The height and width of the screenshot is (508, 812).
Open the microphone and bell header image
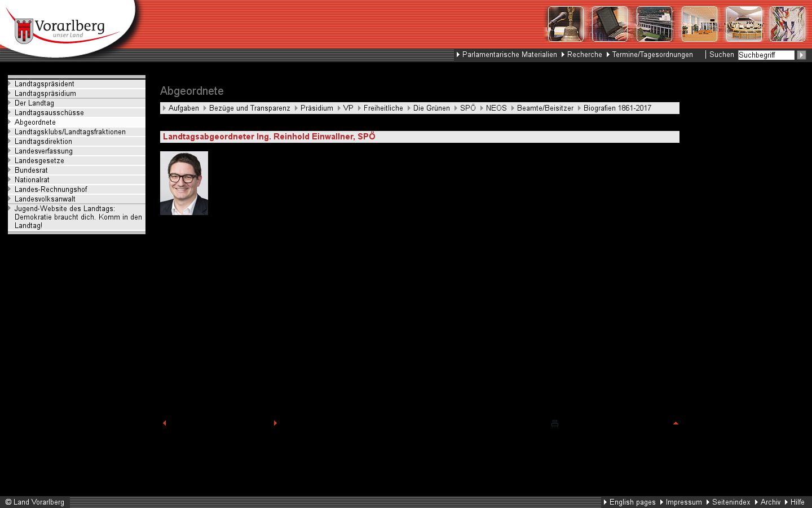pyautogui.click(x=566, y=24)
